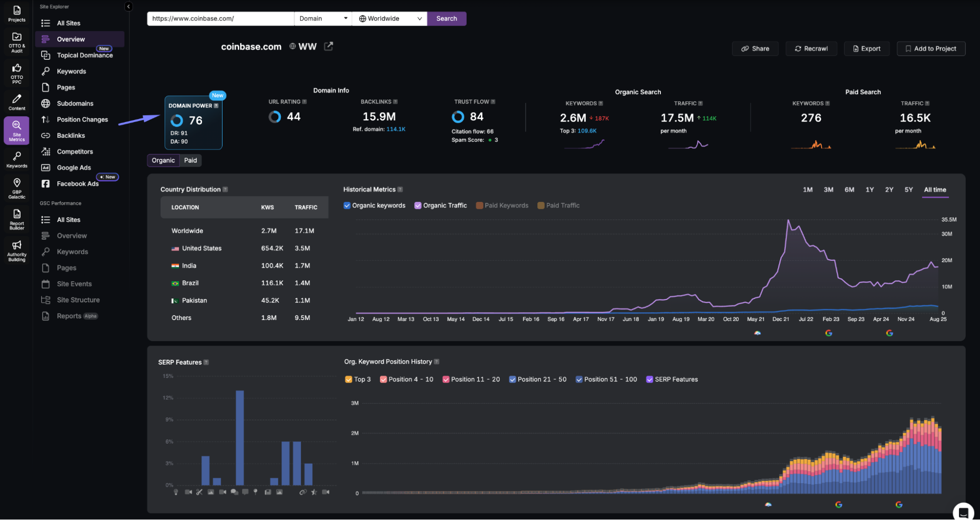
Task: Open referring domains 114.1K link
Action: point(396,129)
